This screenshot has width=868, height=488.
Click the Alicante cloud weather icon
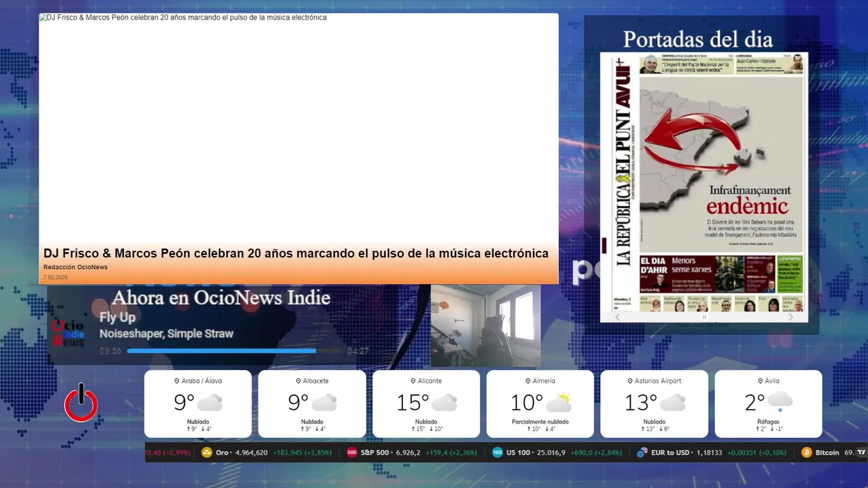pyautogui.click(x=444, y=403)
